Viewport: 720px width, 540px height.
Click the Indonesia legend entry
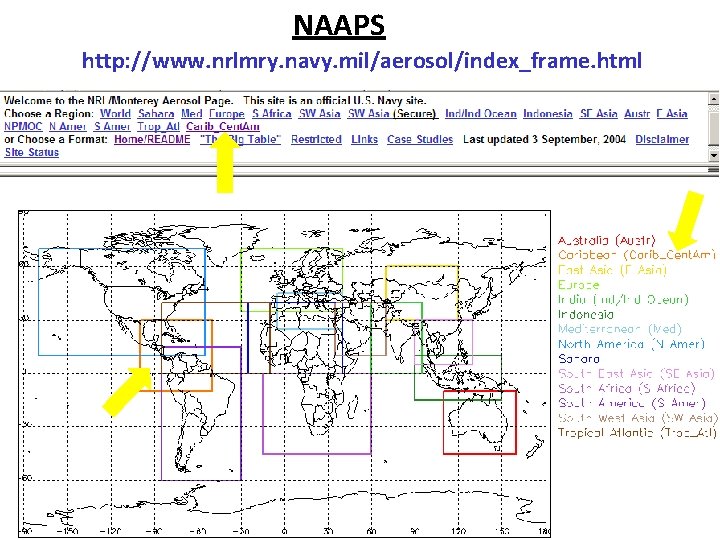click(x=586, y=315)
